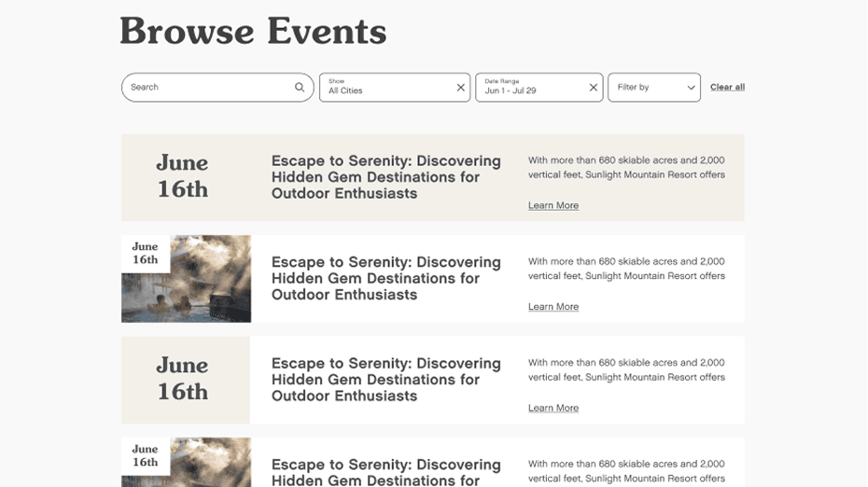
Task: Open the second event title beside the hot spring photo
Action: (385, 278)
